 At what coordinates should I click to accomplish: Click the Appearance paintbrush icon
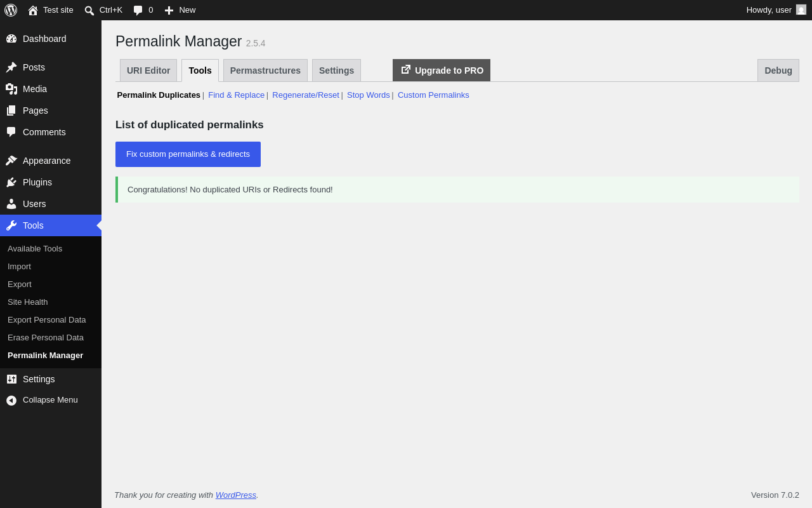[x=11, y=161]
